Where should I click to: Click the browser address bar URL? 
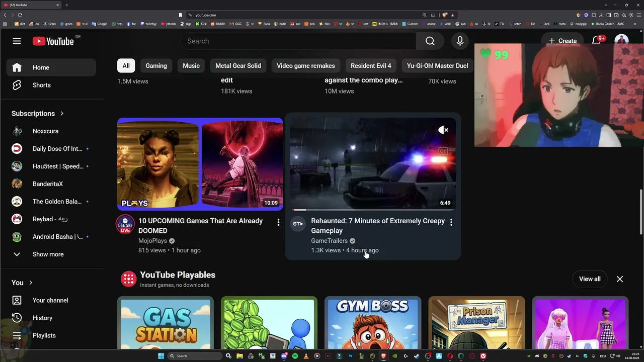[206, 15]
